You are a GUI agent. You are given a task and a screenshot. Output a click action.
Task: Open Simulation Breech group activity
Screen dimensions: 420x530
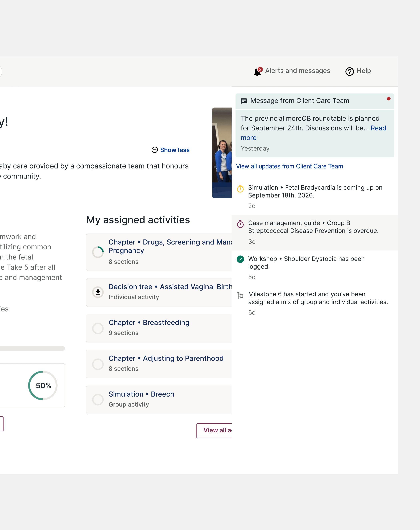(x=159, y=400)
